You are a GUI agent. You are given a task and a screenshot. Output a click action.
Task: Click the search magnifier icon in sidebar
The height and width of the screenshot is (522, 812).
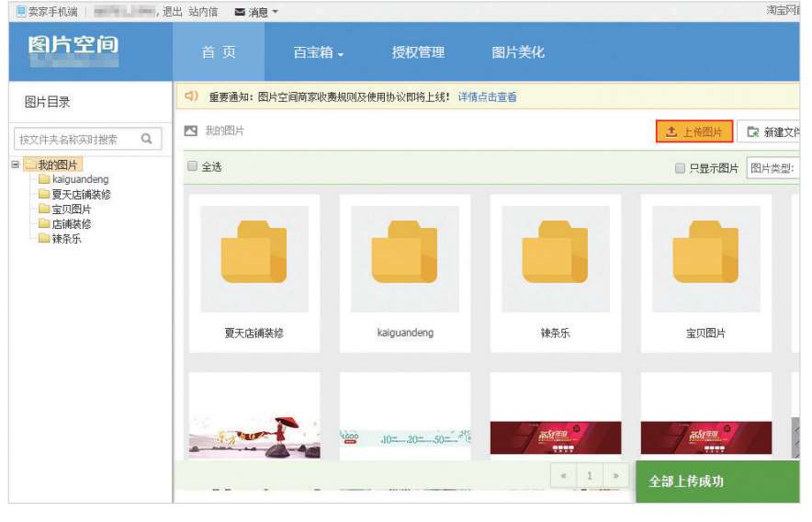click(x=147, y=139)
